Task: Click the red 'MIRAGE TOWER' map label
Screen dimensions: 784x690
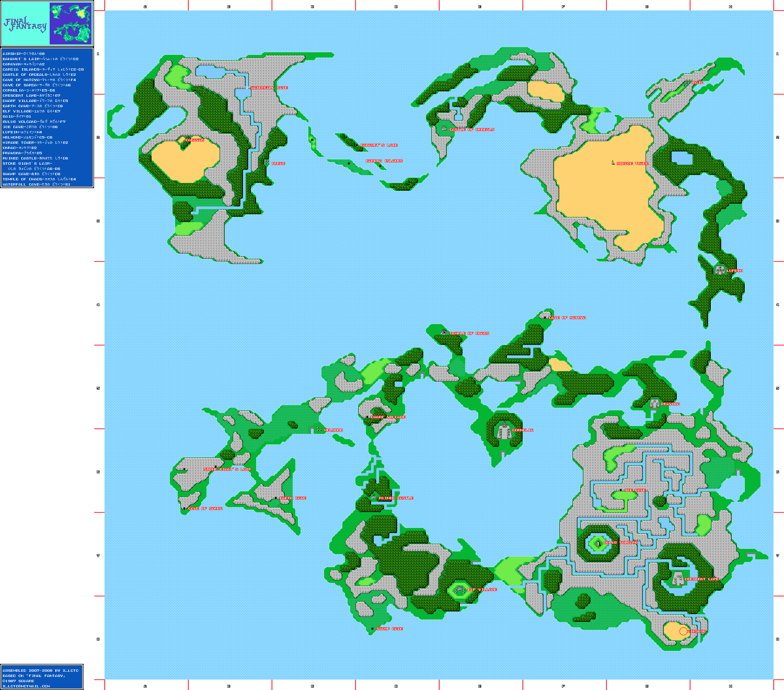Action: (632, 163)
